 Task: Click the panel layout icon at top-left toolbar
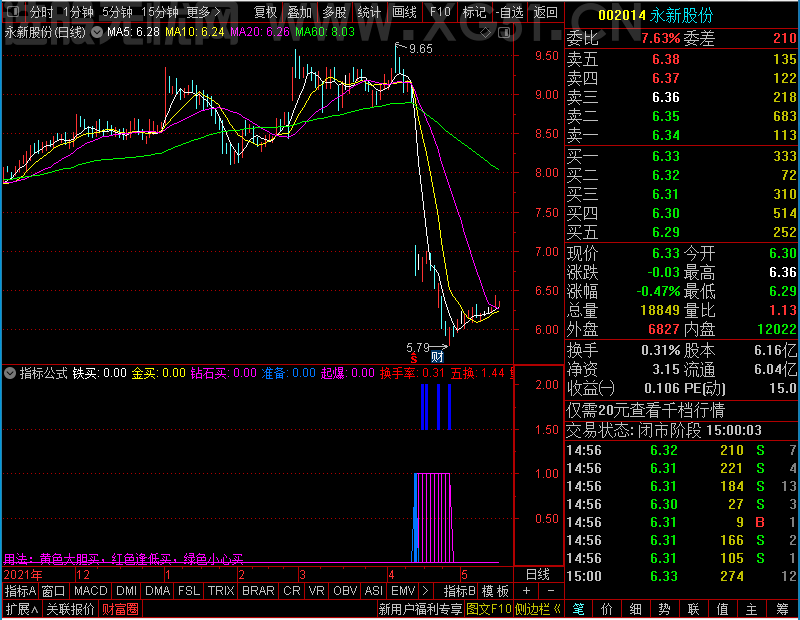point(14,11)
